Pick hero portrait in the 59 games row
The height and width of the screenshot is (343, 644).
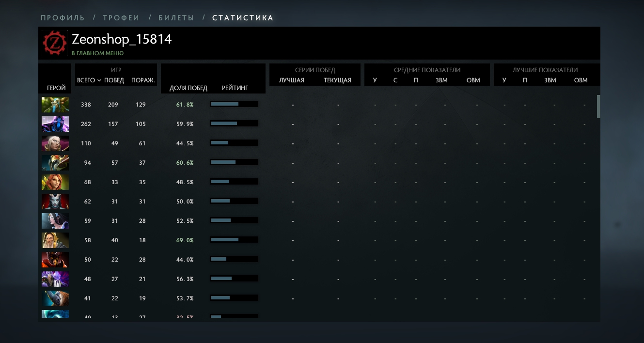(x=55, y=221)
